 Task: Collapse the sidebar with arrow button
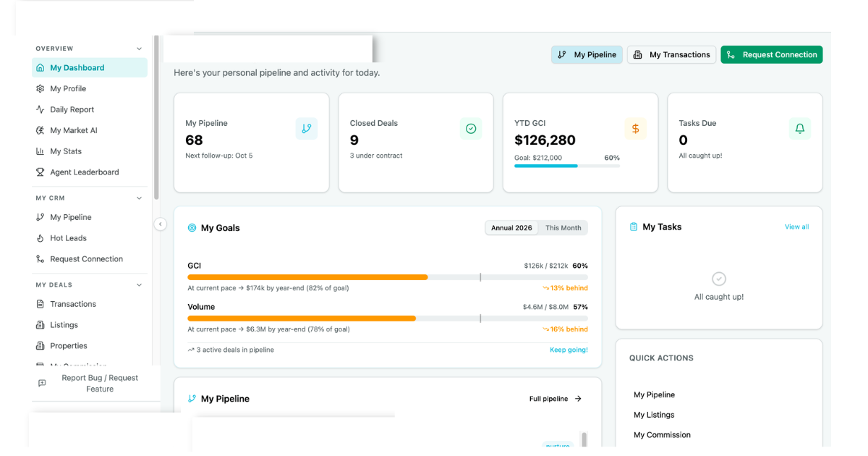161,224
